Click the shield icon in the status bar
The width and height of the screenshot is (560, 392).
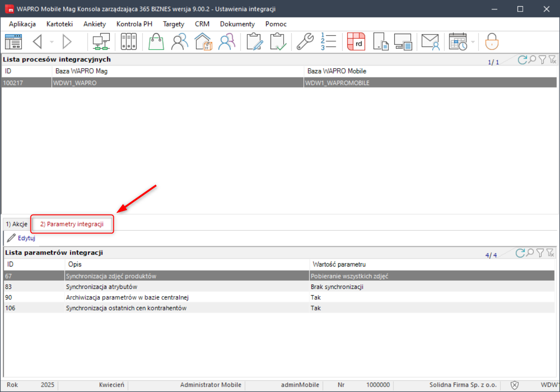point(515,385)
